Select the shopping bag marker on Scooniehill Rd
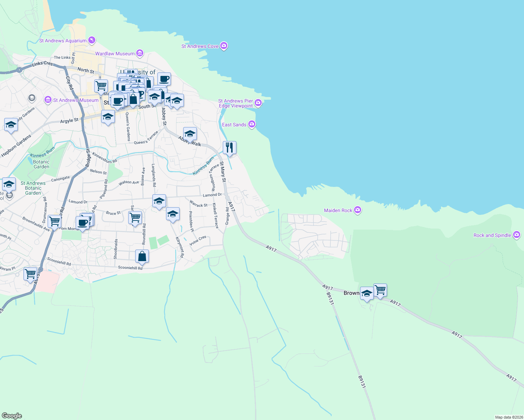Viewport: 524px width, 420px height. pos(142,257)
